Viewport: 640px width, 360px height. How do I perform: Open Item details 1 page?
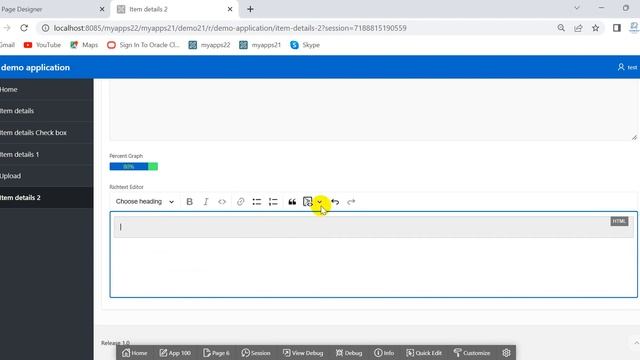[x=47, y=154]
